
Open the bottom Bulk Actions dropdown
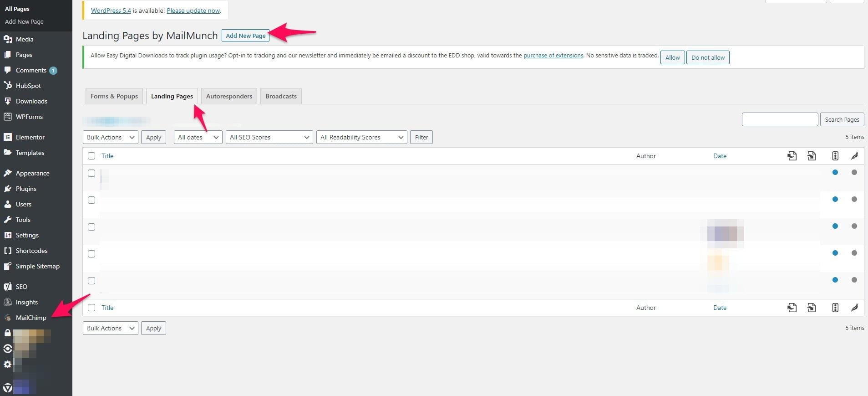coord(111,328)
